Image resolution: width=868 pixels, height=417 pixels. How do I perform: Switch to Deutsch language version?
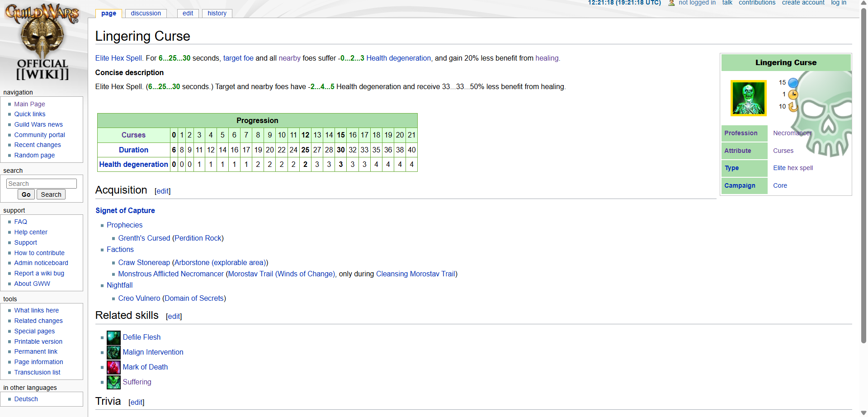[26, 399]
